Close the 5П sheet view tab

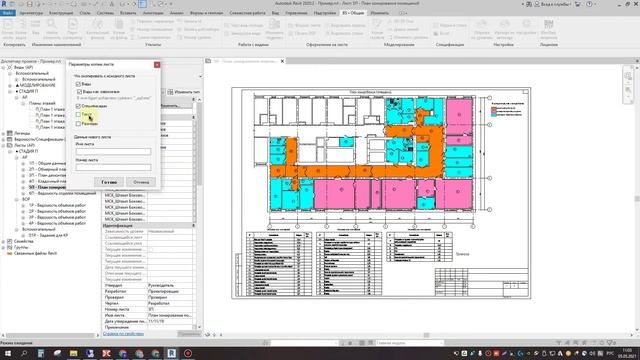[282, 61]
